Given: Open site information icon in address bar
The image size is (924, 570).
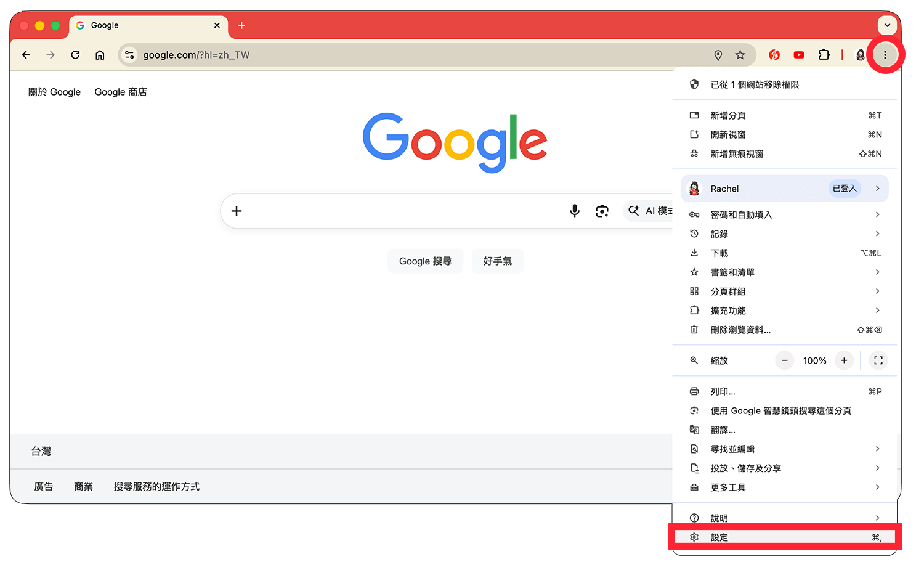Looking at the screenshot, I should (129, 55).
